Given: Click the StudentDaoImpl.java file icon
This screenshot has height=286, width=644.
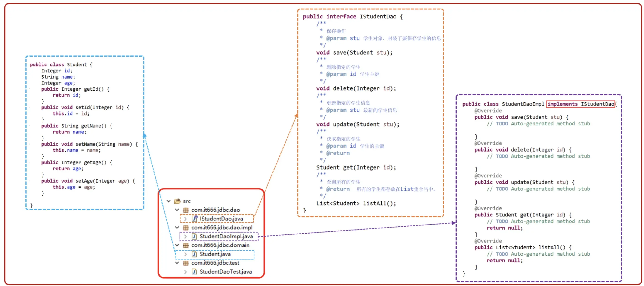Looking at the screenshot, I should tap(194, 236).
